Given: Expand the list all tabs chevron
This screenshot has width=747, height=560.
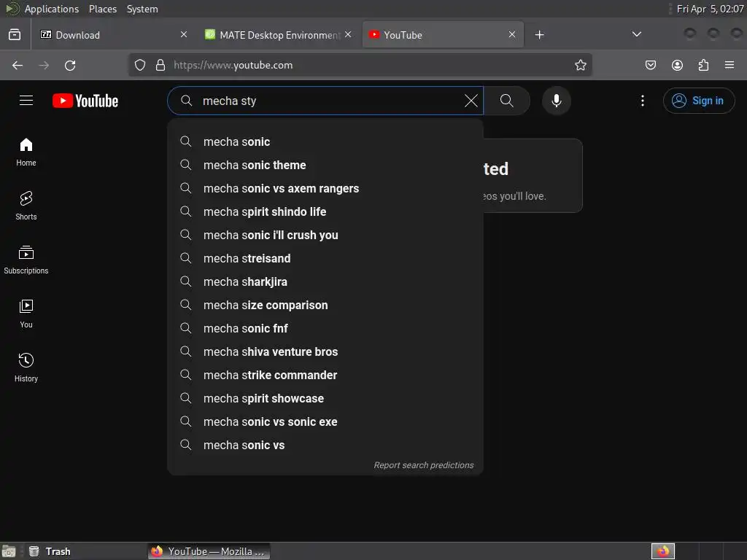Looking at the screenshot, I should tap(636, 34).
